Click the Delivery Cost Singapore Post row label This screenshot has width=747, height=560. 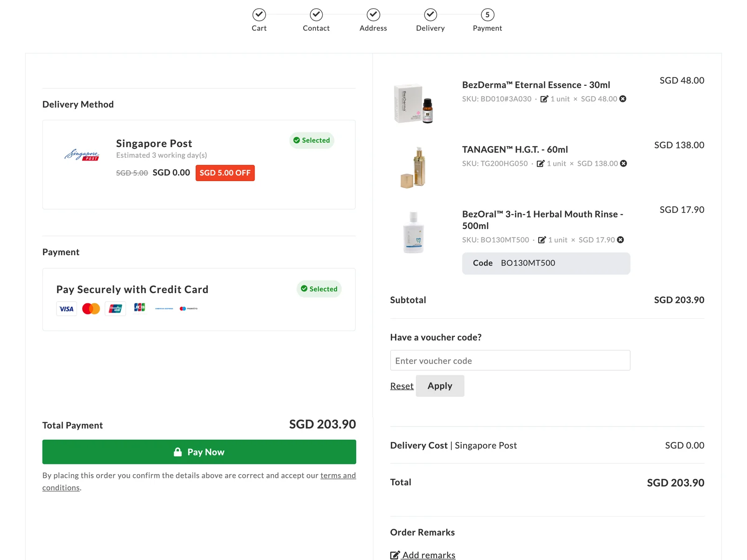[453, 446]
